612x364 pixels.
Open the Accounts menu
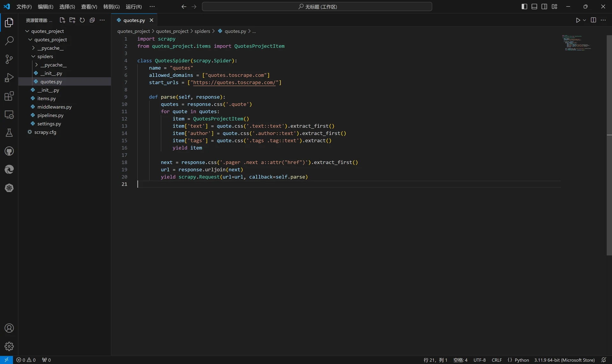[9, 328]
